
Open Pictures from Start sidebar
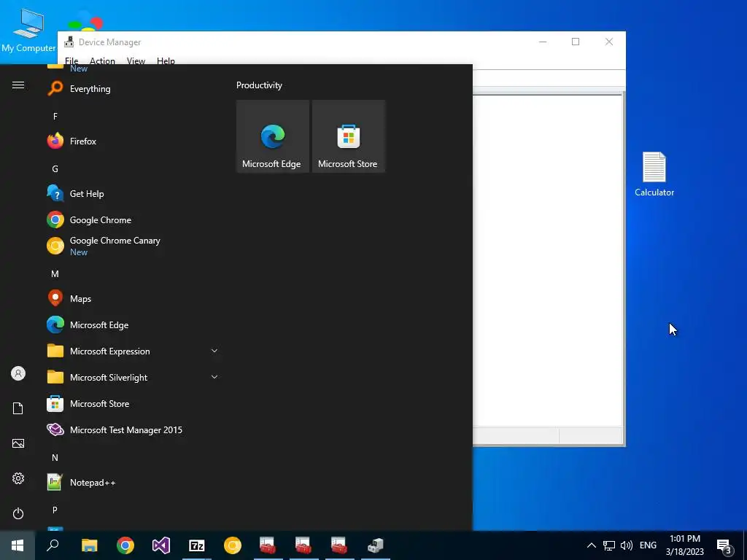tap(18, 443)
